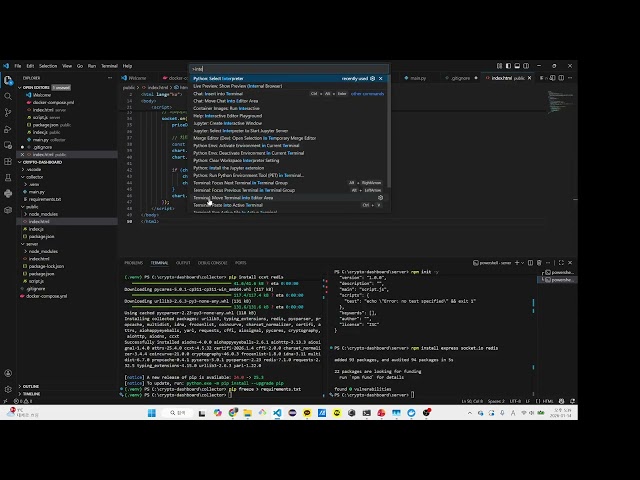The width and height of the screenshot is (640, 480).
Task: Open the Containers view in activity bar
Action: pos(8,210)
